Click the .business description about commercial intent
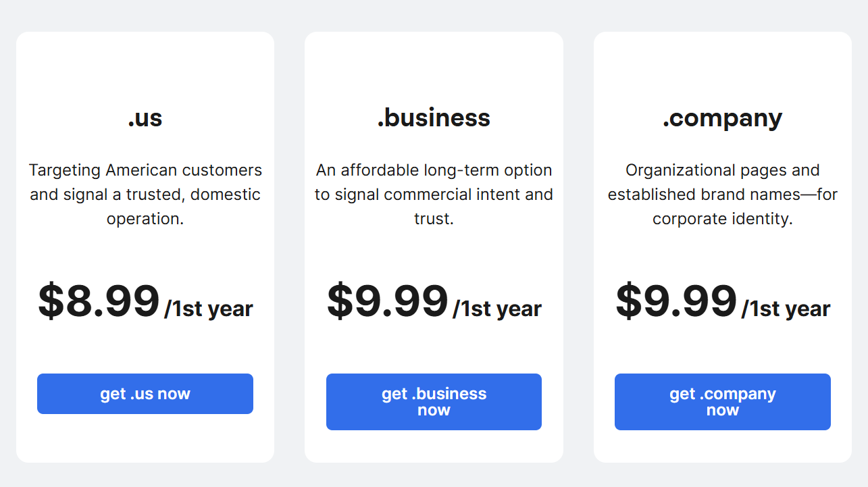This screenshot has height=487, width=868. (x=433, y=194)
